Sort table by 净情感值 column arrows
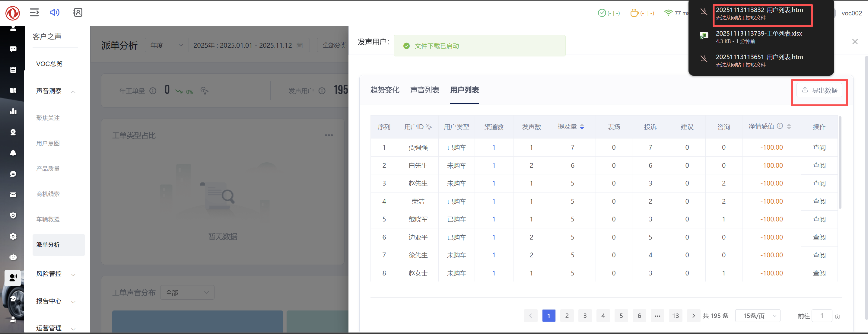The image size is (868, 334). pyautogui.click(x=789, y=127)
